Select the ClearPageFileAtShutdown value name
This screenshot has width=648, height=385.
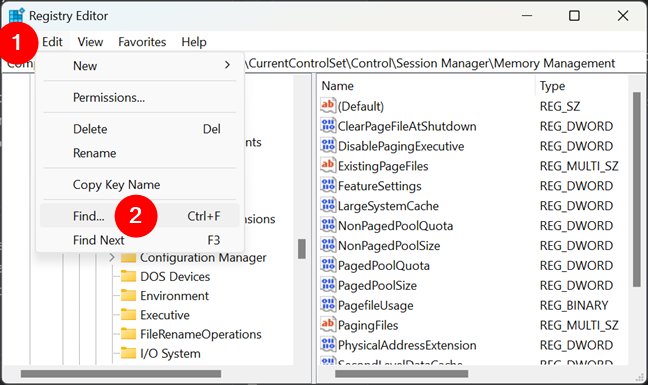pyautogui.click(x=407, y=126)
